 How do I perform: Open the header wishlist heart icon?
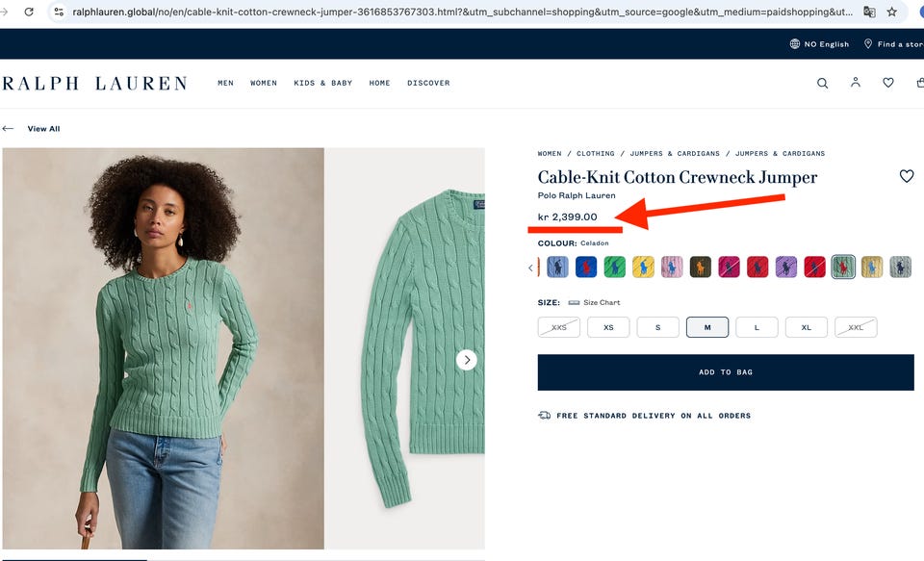click(x=888, y=83)
